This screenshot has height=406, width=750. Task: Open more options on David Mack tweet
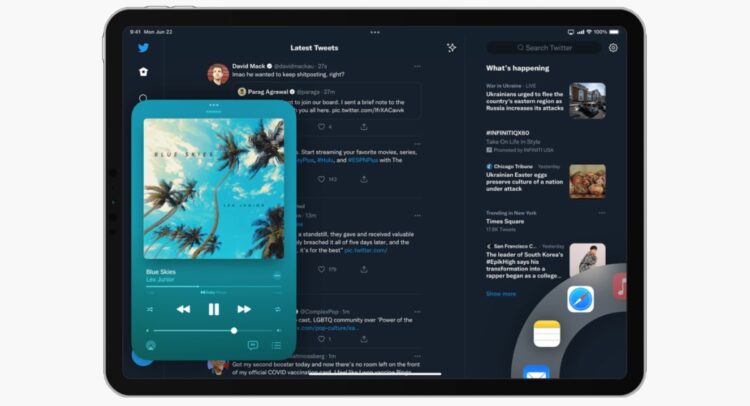point(418,66)
